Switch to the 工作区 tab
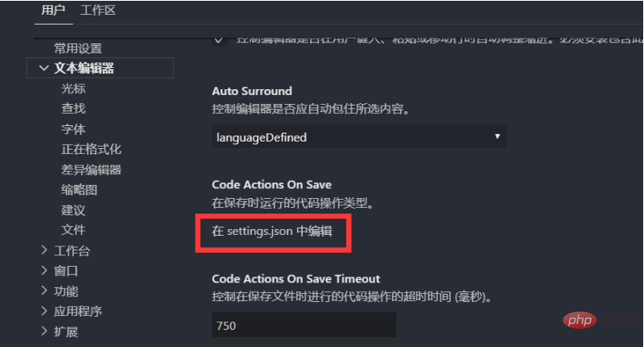This screenshot has height=347, width=644. point(98,11)
